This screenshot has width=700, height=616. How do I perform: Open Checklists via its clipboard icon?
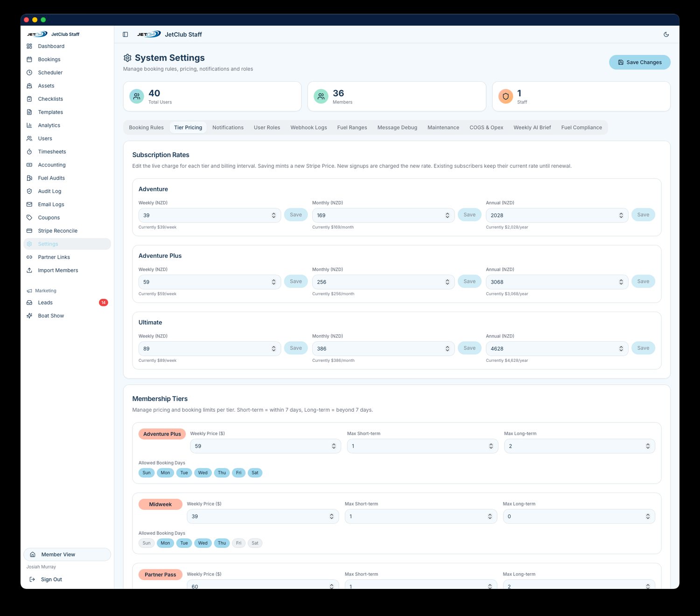coord(29,99)
